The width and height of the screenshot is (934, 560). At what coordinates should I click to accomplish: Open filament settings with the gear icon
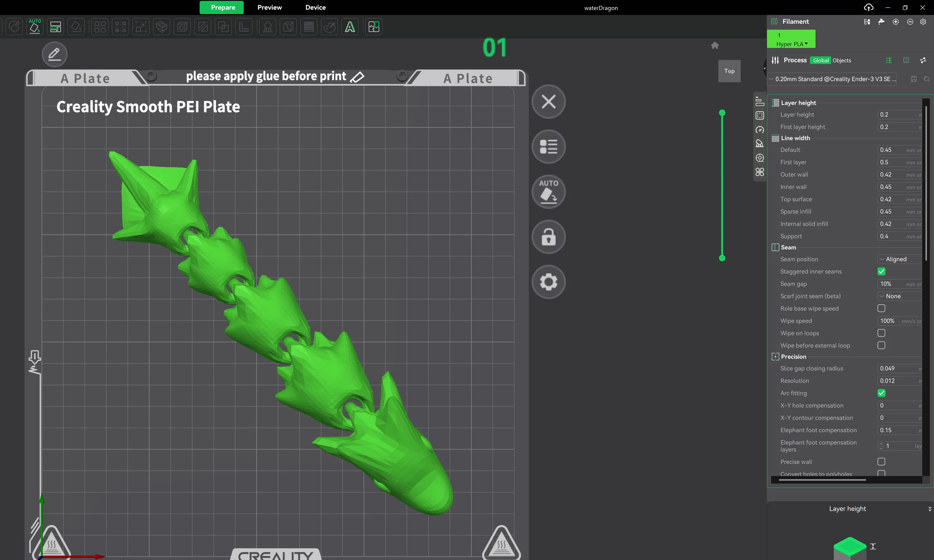[x=923, y=22]
